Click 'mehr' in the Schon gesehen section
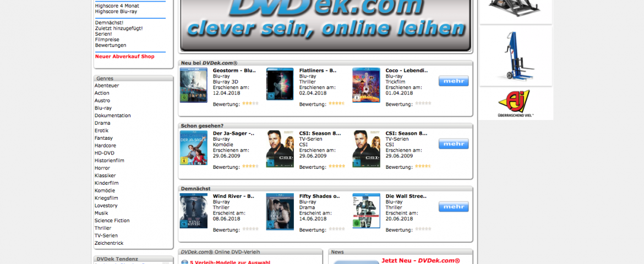This screenshot has width=644, height=264. click(x=454, y=144)
